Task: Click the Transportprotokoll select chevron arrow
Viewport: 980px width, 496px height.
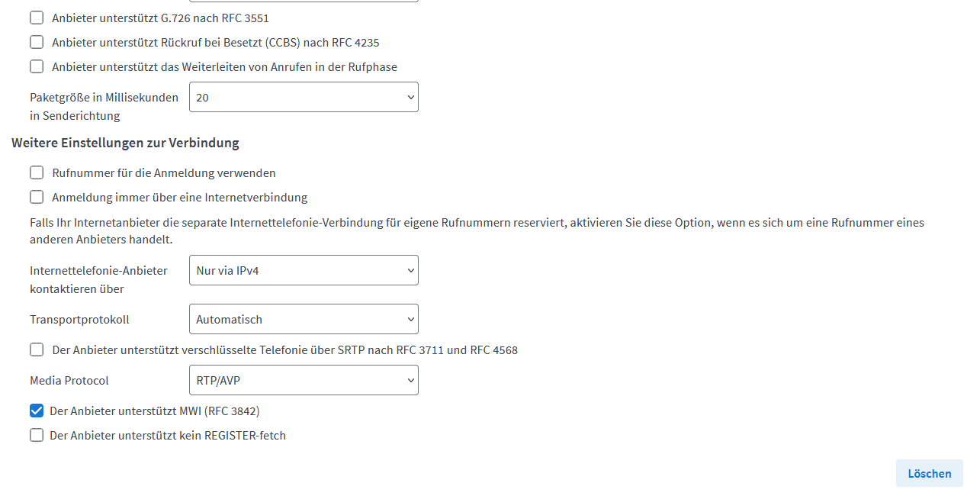Action: pyautogui.click(x=410, y=319)
